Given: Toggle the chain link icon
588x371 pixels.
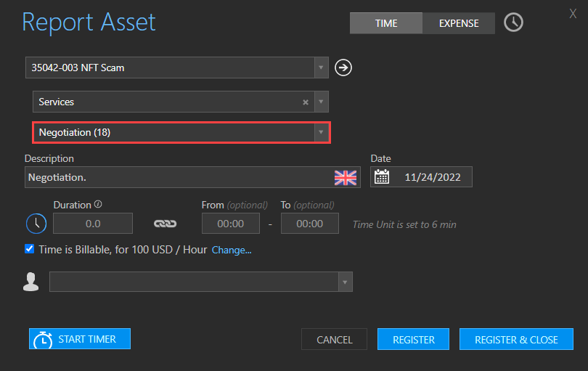Looking at the screenshot, I should [x=165, y=224].
